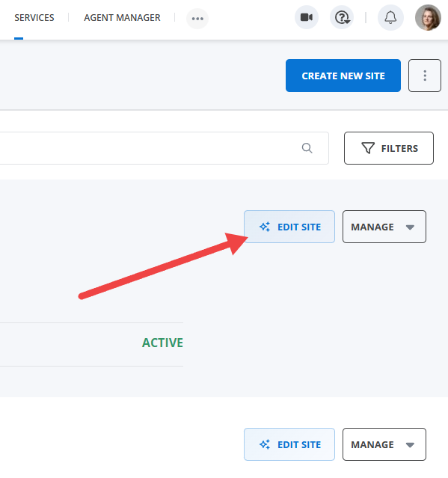Open the video camera icon
The image size is (448, 478).
pos(307,17)
